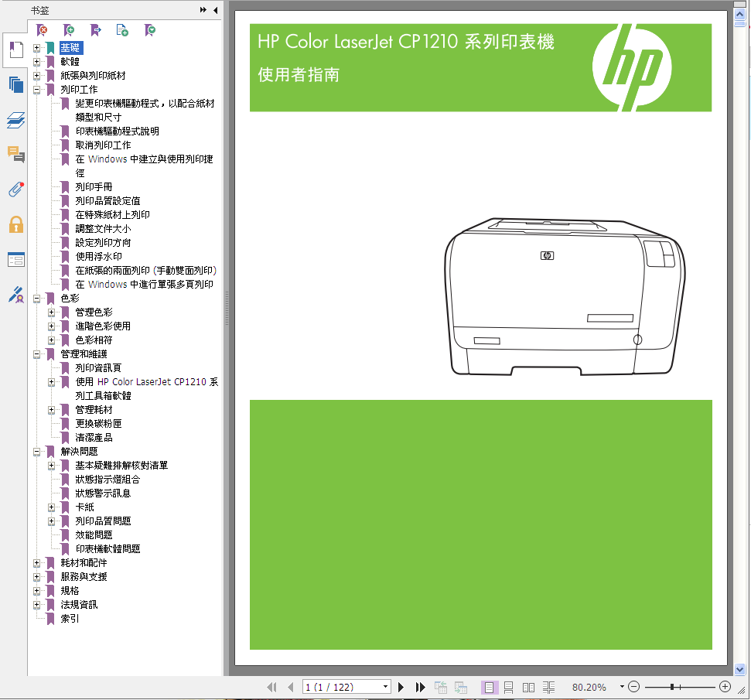This screenshot has width=751, height=700.
Task: Click the page number input field
Action: pyautogui.click(x=342, y=687)
